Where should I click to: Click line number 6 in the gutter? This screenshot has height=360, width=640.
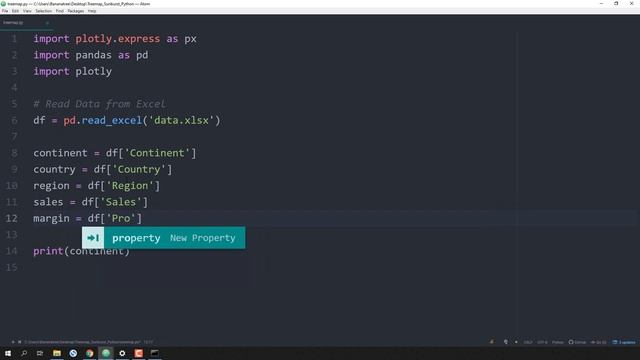coord(14,120)
